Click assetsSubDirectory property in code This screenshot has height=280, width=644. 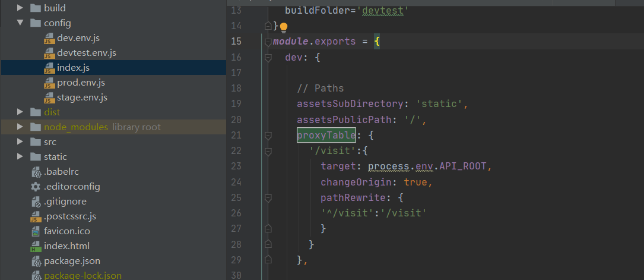click(350, 103)
